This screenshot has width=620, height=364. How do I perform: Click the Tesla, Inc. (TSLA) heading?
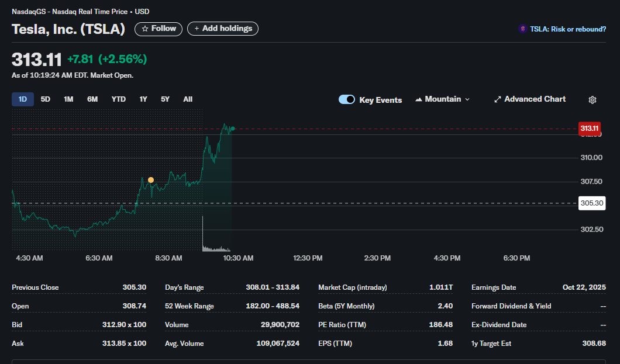click(68, 29)
